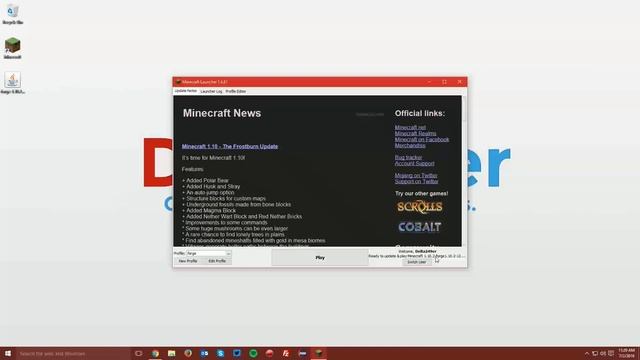Open the Merchandise link
This screenshot has width=640, height=360.
click(410, 146)
